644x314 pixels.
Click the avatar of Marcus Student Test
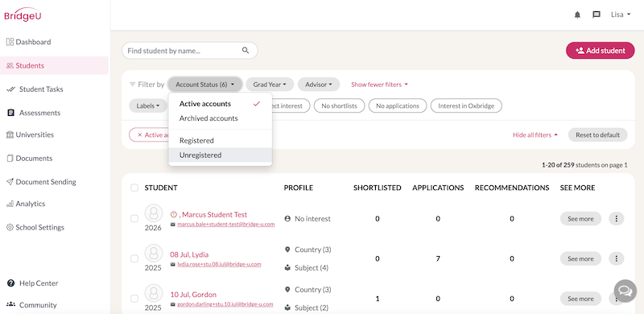[x=154, y=213]
